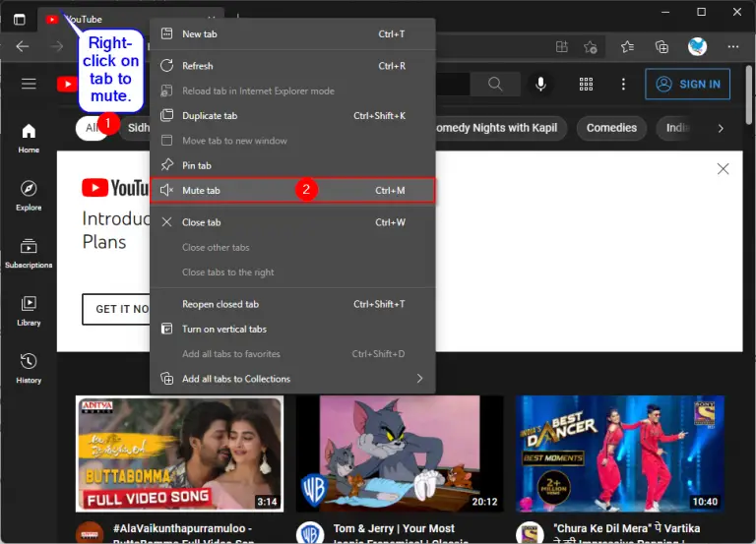Image resolution: width=756 pixels, height=544 pixels.
Task: Click Close other tabs entry
Action: 292,247
